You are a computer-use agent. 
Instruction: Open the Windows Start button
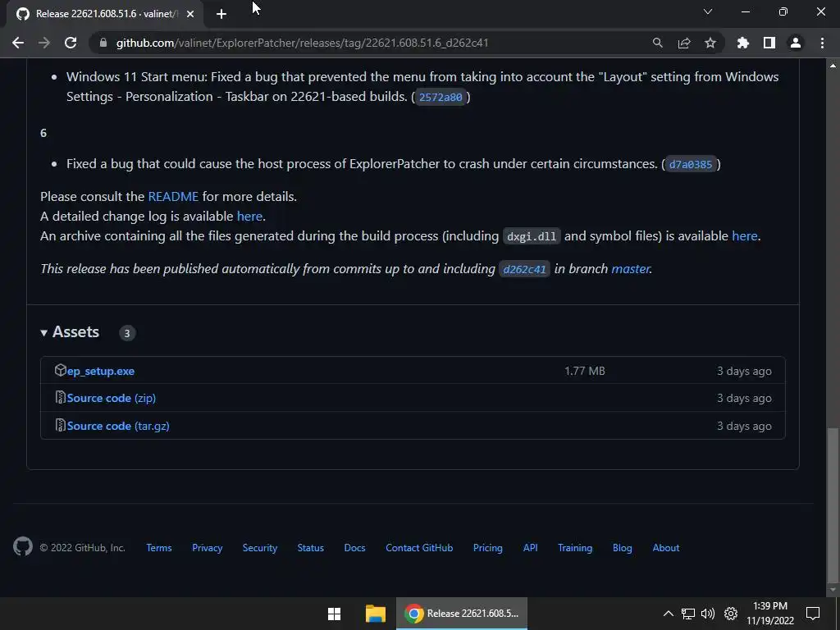tap(335, 614)
